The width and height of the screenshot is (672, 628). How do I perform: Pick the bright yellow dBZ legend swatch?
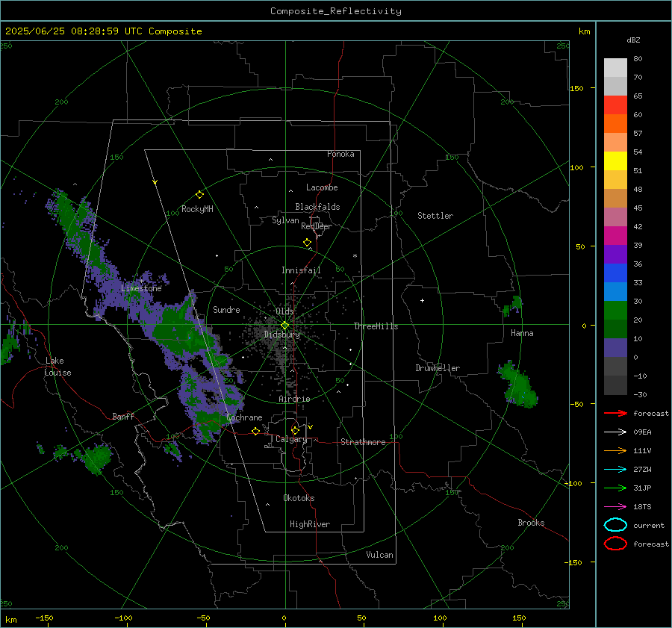point(615,161)
